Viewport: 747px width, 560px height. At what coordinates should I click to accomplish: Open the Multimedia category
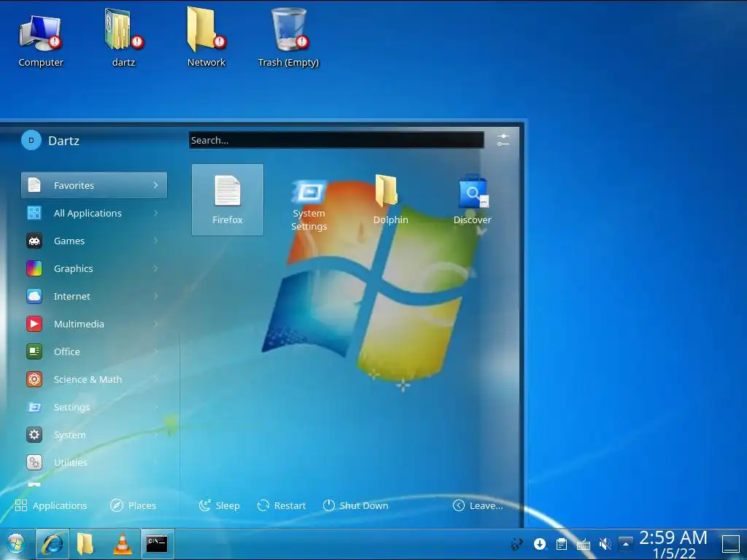tap(94, 324)
